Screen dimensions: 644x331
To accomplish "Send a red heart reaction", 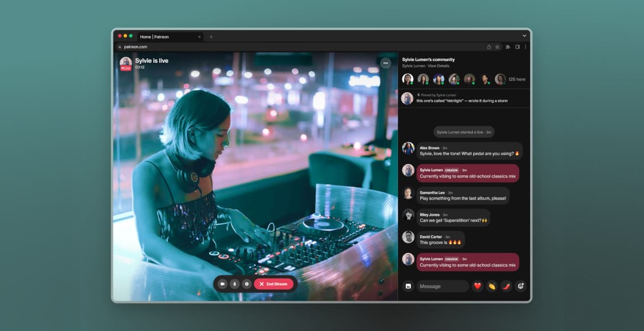I will (x=478, y=286).
